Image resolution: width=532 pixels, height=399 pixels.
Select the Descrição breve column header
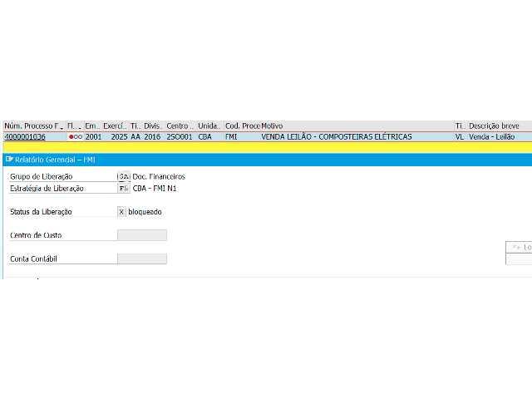click(495, 126)
